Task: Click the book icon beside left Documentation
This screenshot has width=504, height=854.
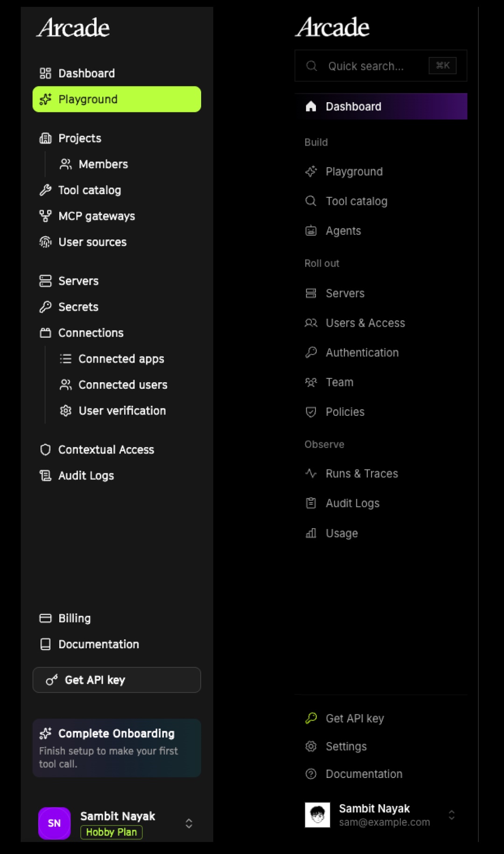Action: (45, 644)
